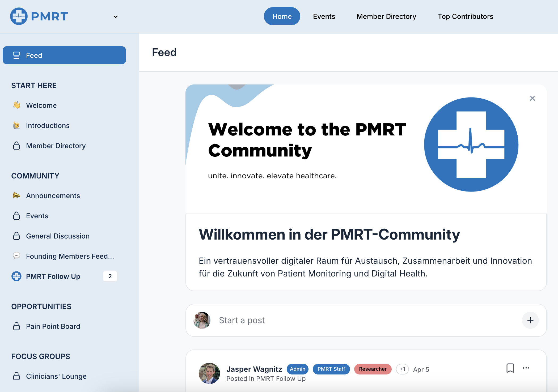The width and height of the screenshot is (558, 392).
Task: Expand the +1 additional badges
Action: point(402,369)
